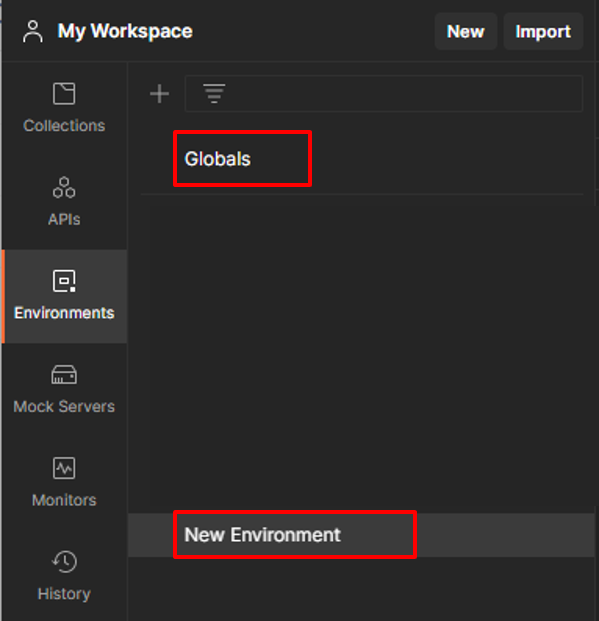Screen dimensions: 599x621
Task: Select the New Environment entry
Action: pyautogui.click(x=362, y=535)
